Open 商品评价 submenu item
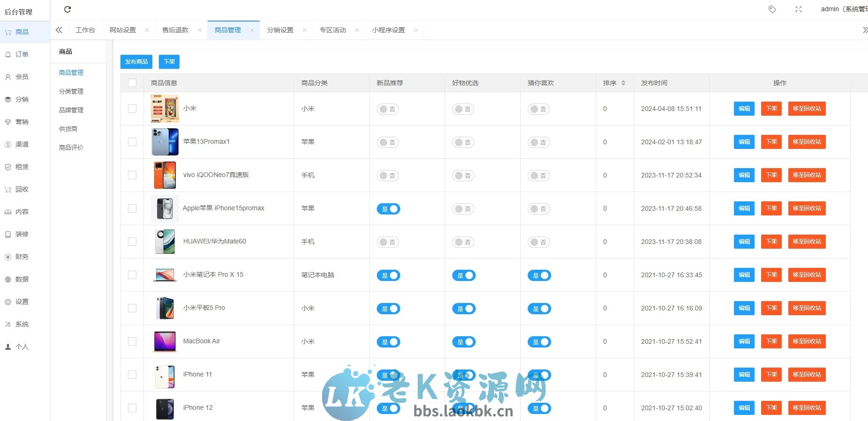Viewport: 868px width, 421px height. (x=71, y=148)
